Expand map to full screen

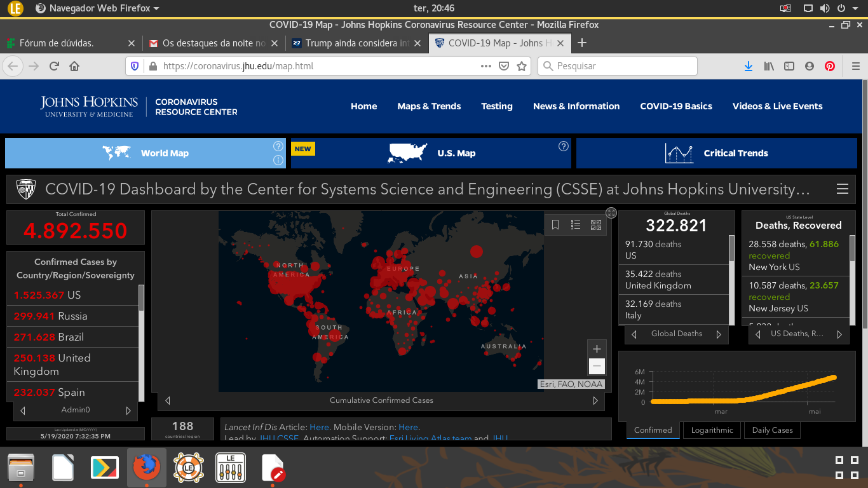(x=611, y=213)
